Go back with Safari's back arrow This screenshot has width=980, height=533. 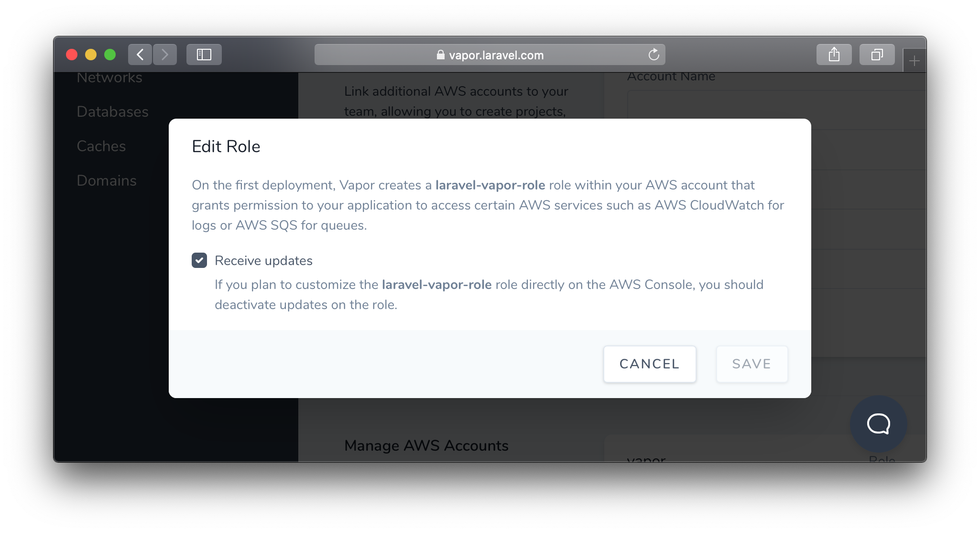click(x=140, y=55)
